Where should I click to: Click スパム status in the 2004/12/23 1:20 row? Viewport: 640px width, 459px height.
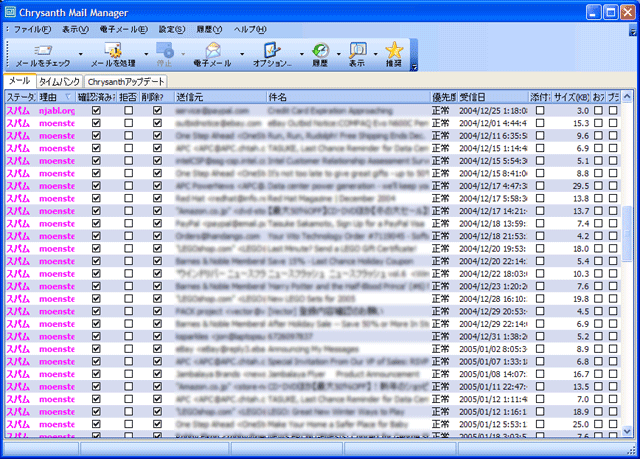click(x=18, y=286)
